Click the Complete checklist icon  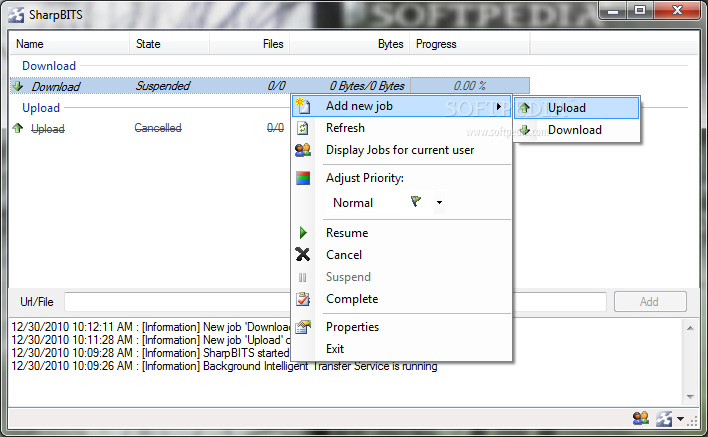click(303, 299)
